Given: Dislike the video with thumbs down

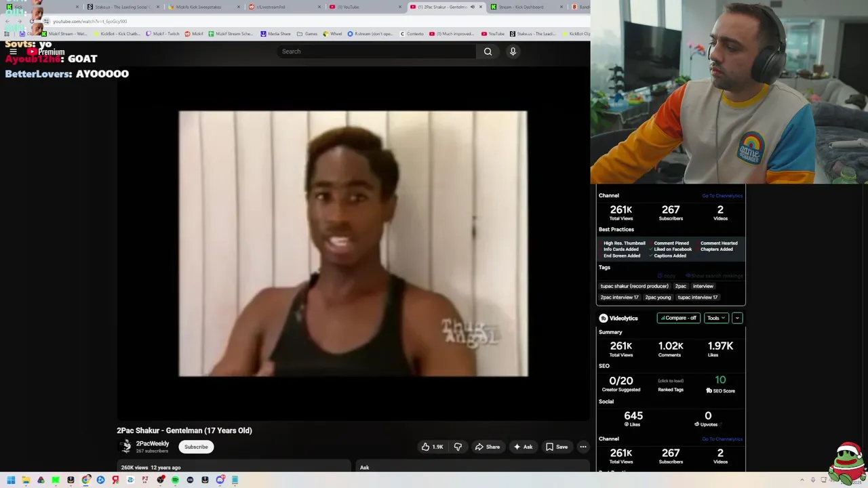Looking at the screenshot, I should pos(458,447).
